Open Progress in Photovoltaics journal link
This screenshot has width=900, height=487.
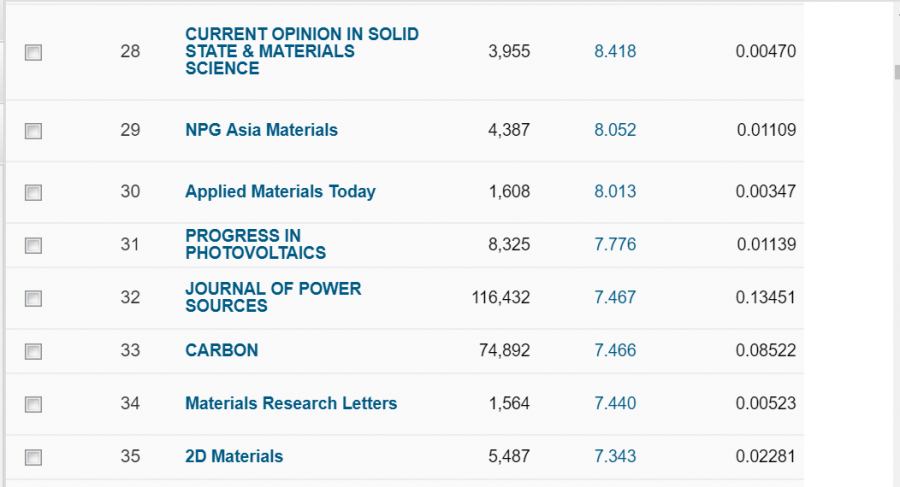[x=255, y=244]
